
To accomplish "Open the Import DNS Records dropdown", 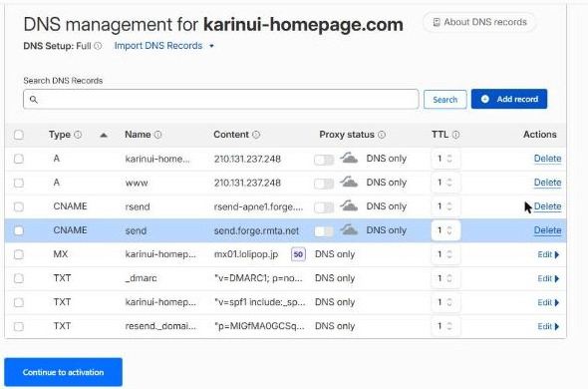I will [x=163, y=46].
